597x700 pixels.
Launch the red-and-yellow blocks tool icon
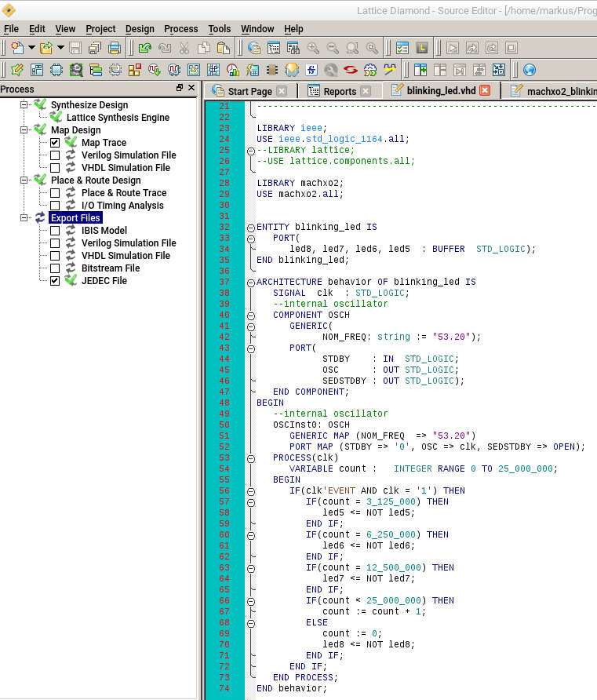click(135, 70)
